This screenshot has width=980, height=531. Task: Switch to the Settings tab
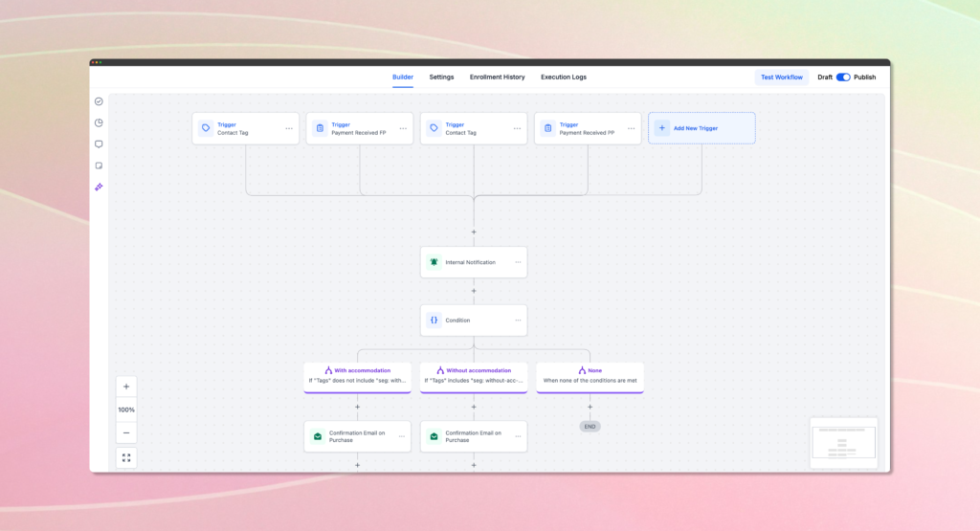(x=441, y=77)
